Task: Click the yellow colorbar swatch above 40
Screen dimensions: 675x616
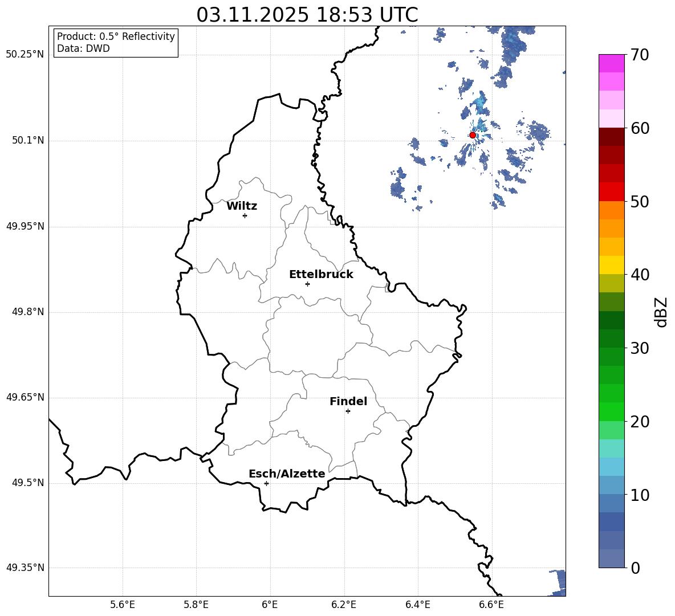Action: pyautogui.click(x=612, y=265)
